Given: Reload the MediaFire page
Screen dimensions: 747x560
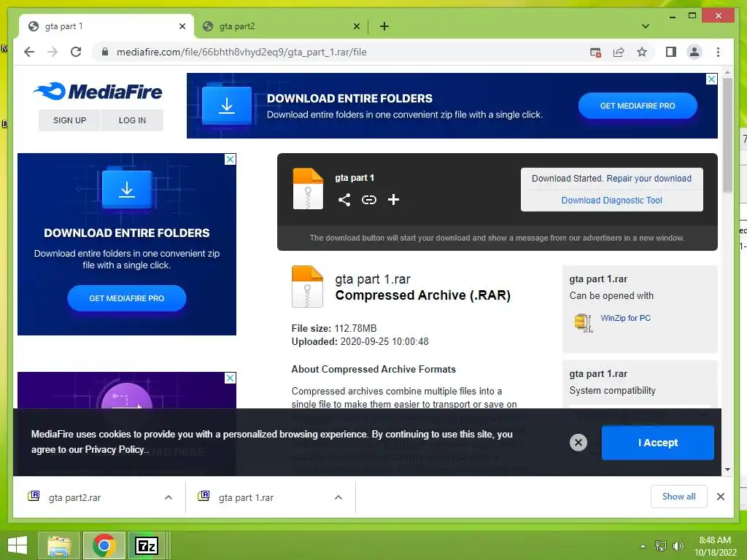Looking at the screenshot, I should click(76, 52).
